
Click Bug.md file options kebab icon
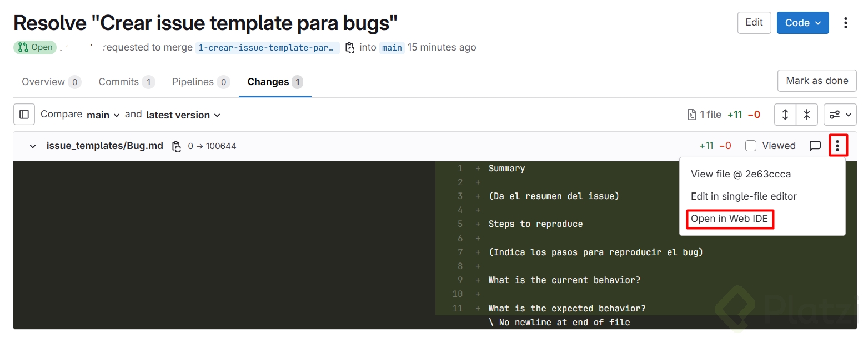pyautogui.click(x=837, y=146)
